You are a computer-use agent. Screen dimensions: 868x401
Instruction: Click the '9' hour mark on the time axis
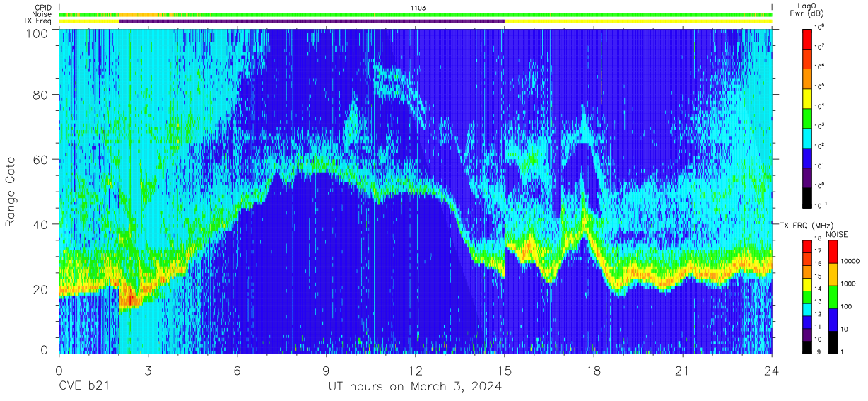coord(327,370)
